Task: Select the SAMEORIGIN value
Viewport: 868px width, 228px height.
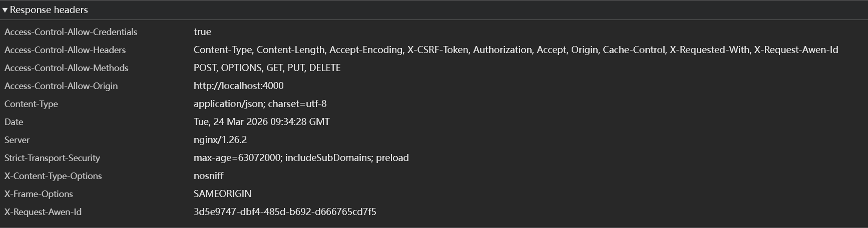Action: 222,194
